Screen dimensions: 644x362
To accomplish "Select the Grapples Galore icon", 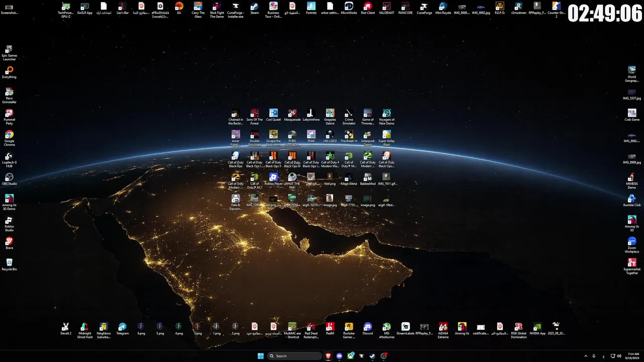I will point(330,117).
